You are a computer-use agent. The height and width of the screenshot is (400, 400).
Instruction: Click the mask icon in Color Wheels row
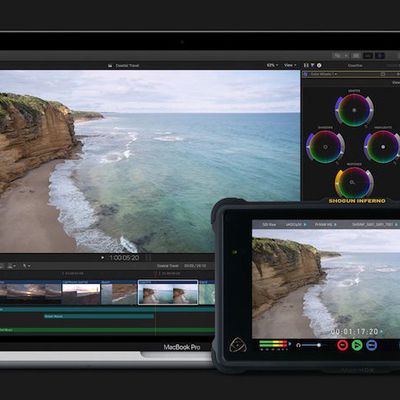click(383, 74)
